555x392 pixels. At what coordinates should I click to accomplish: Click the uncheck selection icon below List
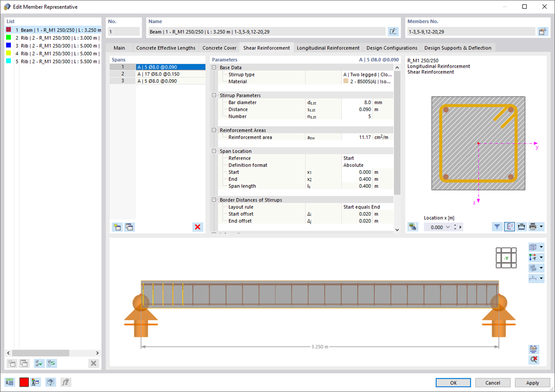click(x=51, y=363)
